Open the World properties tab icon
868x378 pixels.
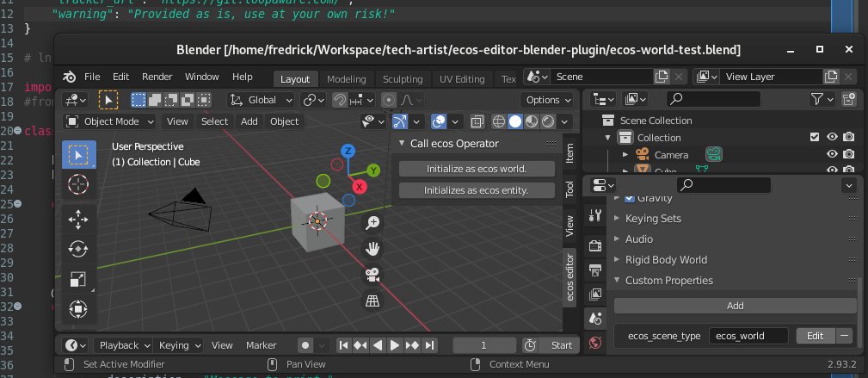[595, 343]
